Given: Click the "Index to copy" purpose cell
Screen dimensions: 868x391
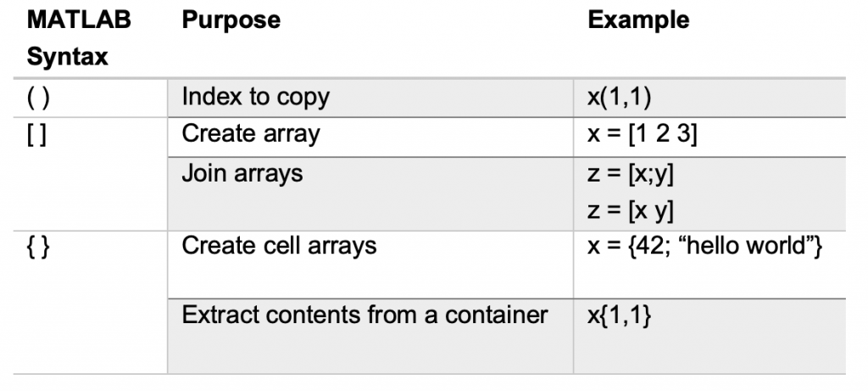Looking at the screenshot, I should pyautogui.click(x=255, y=97).
